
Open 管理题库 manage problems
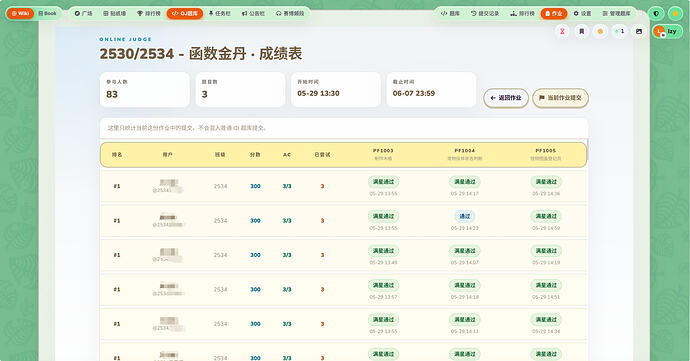617,13
